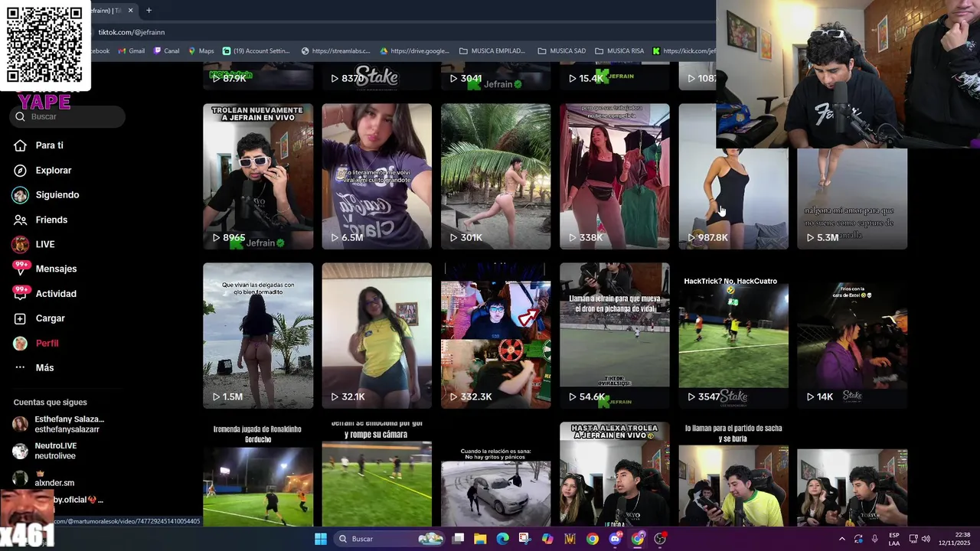Screen dimensions: 980x551
Task: Play the 6.5M views video
Action: [377, 177]
